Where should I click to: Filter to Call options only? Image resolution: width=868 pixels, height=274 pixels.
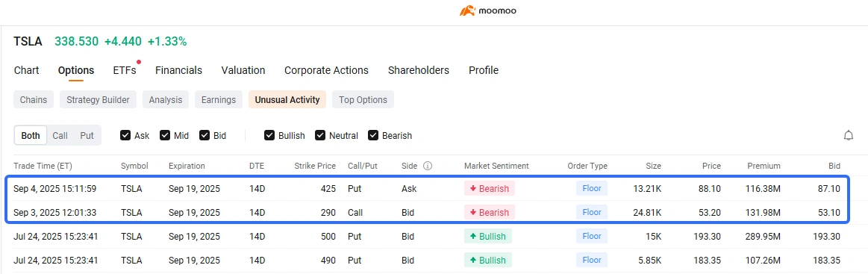pyautogui.click(x=60, y=136)
